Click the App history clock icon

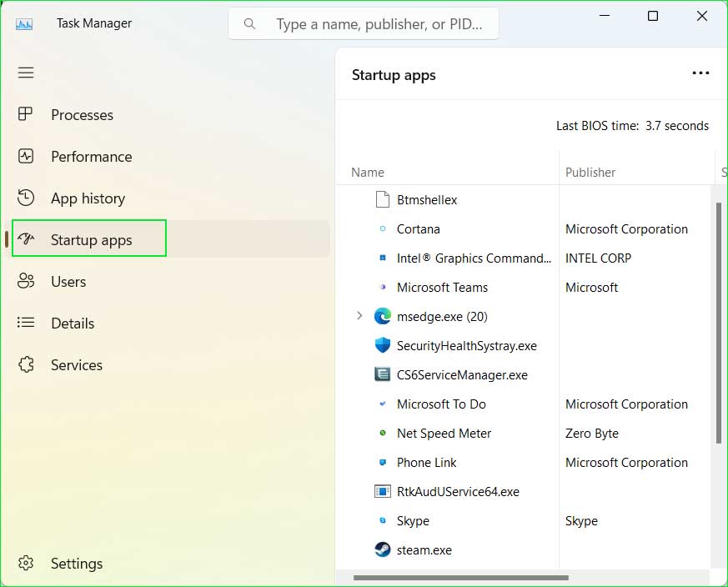26,198
